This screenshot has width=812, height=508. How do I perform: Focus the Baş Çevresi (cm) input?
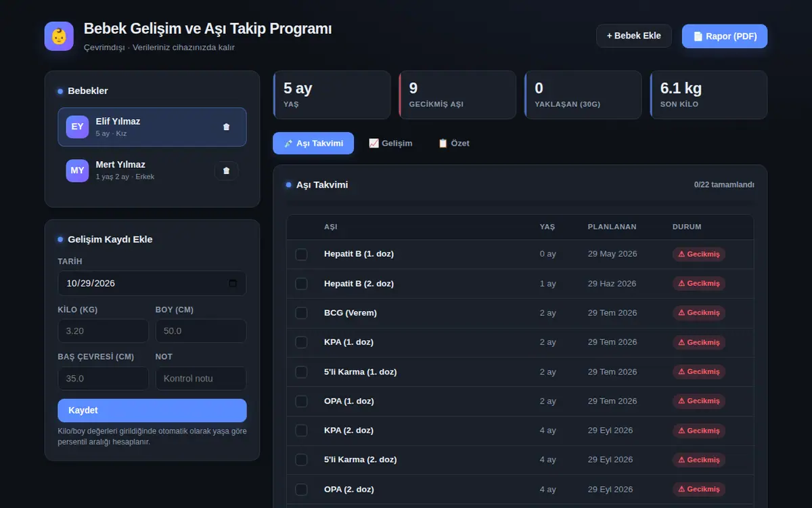103,379
